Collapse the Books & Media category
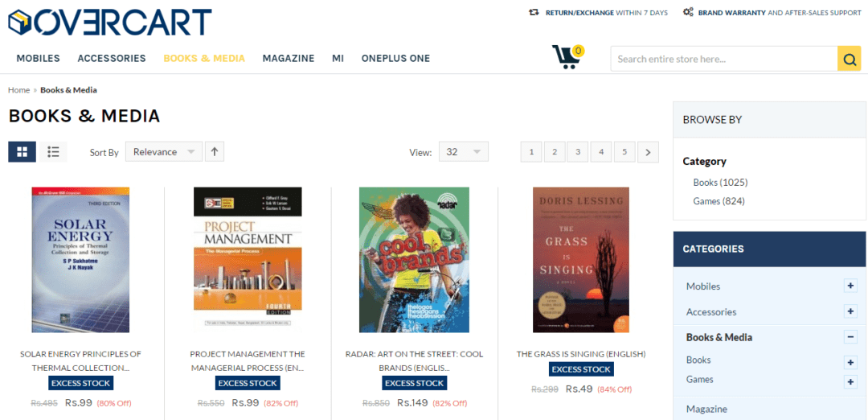Image resolution: width=868 pixels, height=420 pixels. (x=850, y=337)
